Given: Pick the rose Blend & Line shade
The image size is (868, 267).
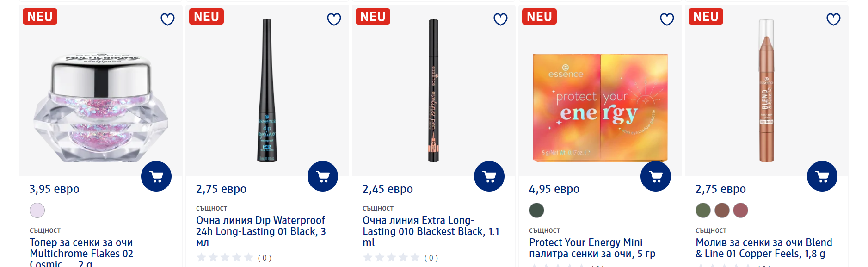Looking at the screenshot, I should (x=740, y=211).
